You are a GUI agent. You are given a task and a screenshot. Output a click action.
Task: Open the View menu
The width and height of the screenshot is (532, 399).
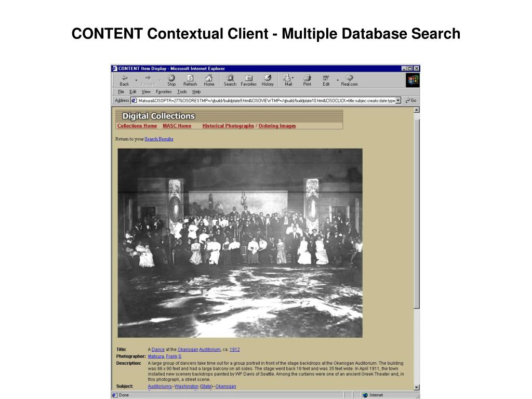[146, 91]
